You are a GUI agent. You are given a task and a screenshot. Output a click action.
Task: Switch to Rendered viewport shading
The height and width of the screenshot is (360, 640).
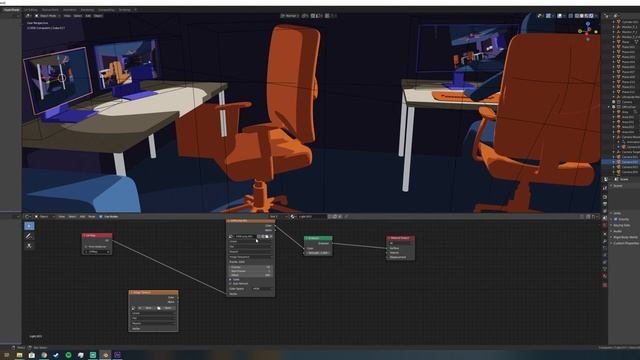click(x=591, y=16)
